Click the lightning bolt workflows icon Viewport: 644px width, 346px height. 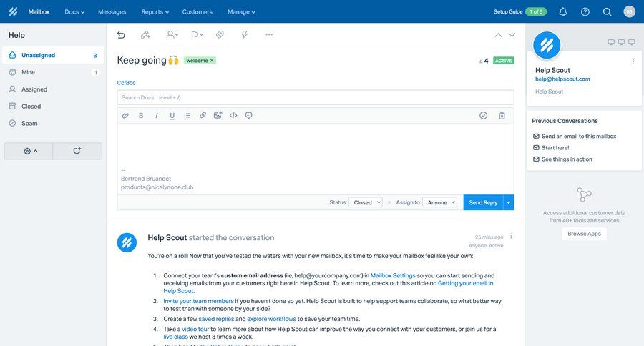pyautogui.click(x=245, y=34)
